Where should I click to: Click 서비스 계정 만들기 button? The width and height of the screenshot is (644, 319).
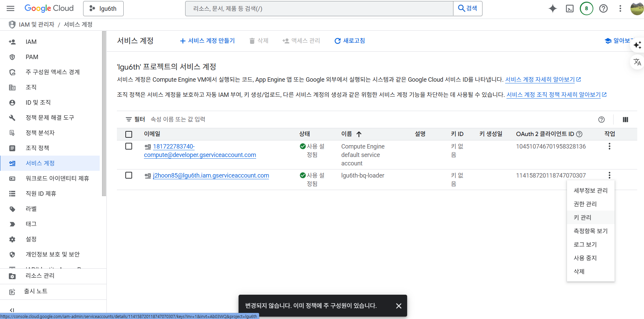(x=207, y=41)
